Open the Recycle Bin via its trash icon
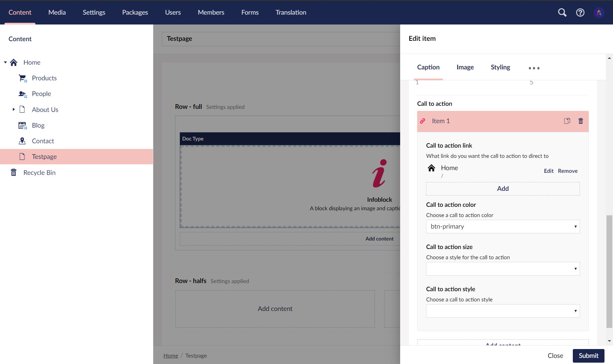 coord(13,172)
